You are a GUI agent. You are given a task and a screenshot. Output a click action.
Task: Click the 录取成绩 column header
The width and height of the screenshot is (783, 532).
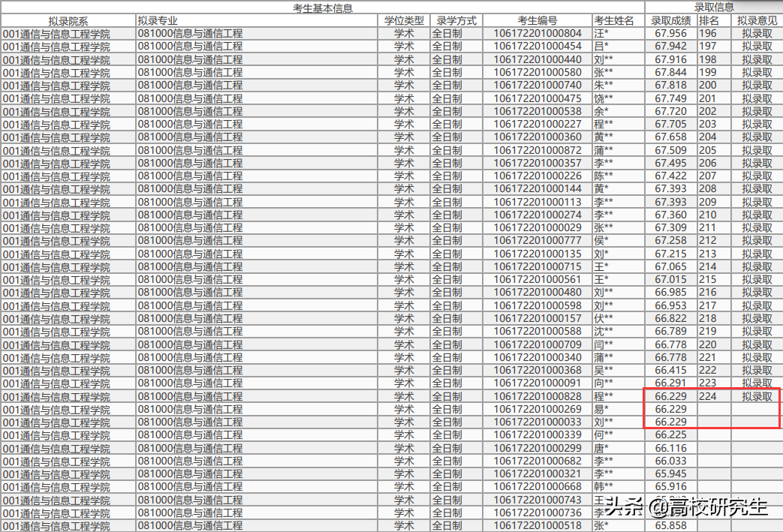click(670, 21)
